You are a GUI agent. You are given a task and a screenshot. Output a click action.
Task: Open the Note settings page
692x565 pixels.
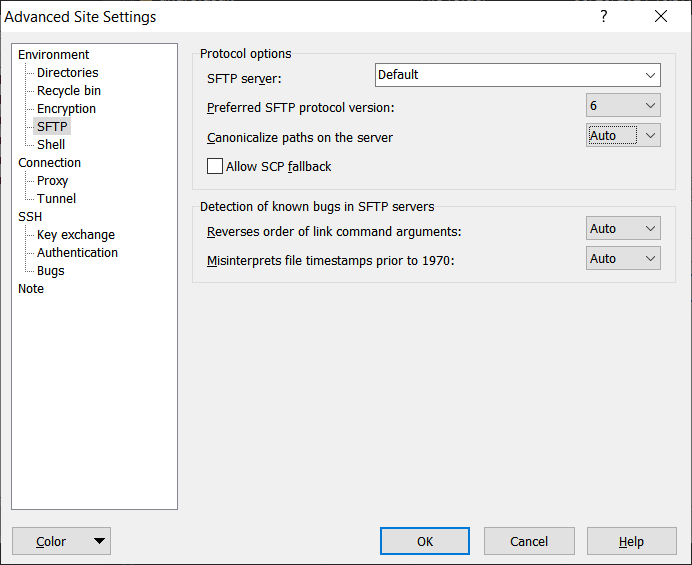31,289
